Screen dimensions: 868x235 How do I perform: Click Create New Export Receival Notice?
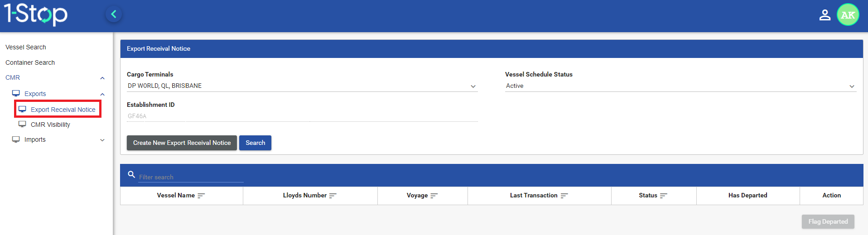[182, 143]
